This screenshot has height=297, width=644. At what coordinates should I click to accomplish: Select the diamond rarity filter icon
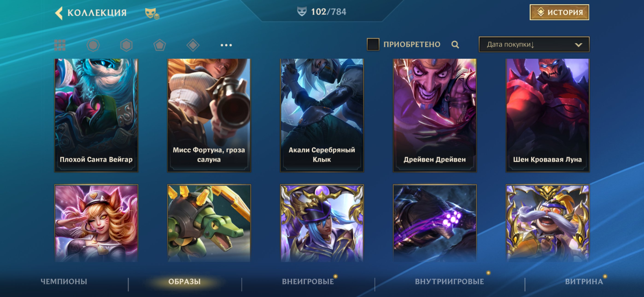pos(193,45)
